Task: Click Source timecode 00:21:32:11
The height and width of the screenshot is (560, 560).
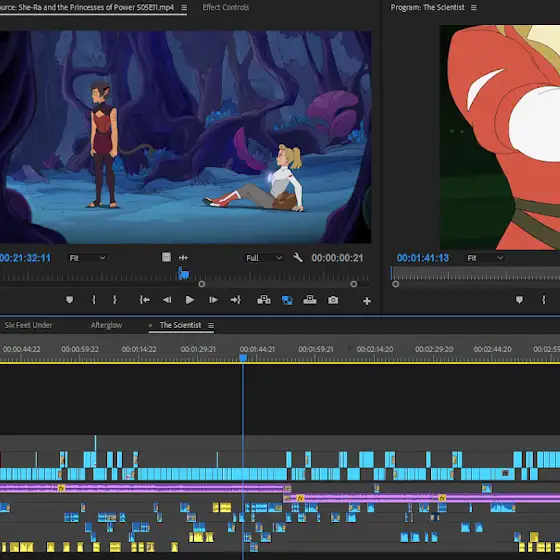Action: click(25, 258)
